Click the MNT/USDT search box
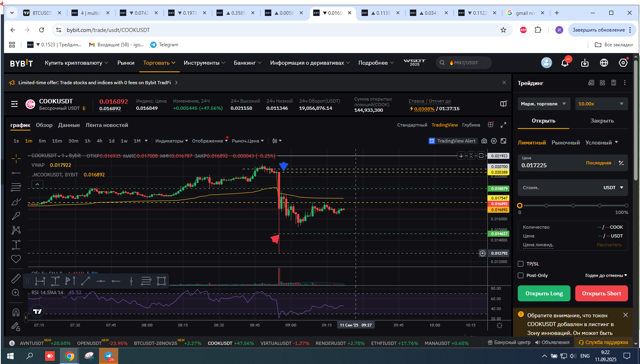The height and width of the screenshot is (364, 640). 463,63
